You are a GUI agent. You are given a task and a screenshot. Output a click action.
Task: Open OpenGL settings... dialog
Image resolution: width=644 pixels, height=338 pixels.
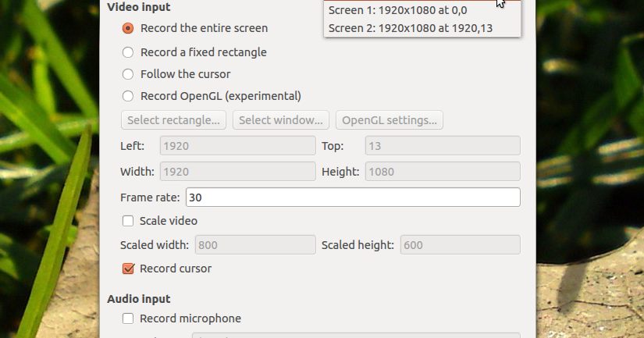[x=390, y=120]
